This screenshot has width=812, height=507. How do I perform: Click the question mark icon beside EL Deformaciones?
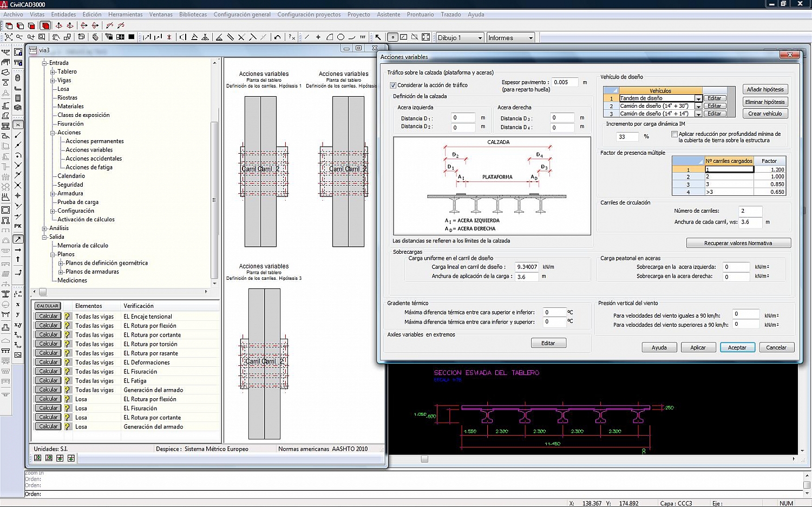[x=67, y=362]
